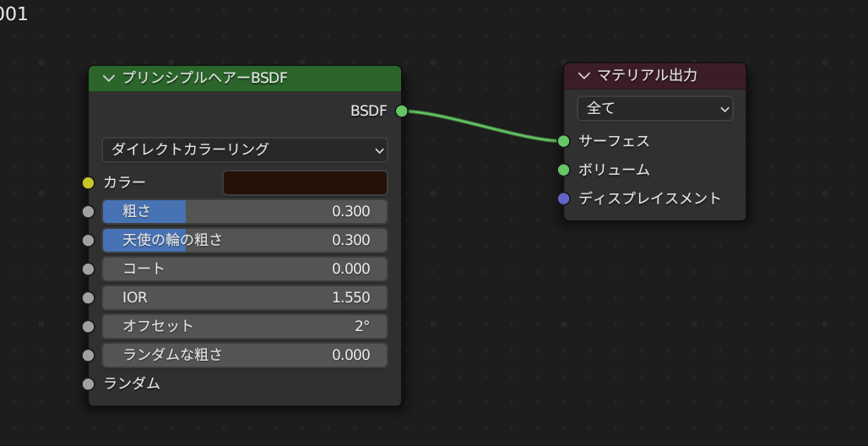
Task: Click the サーフェス input socket
Action: pos(563,141)
